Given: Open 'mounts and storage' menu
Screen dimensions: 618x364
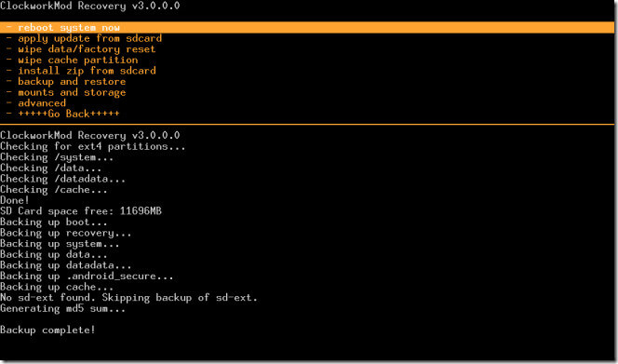Looking at the screenshot, I should pyautogui.click(x=72, y=92).
